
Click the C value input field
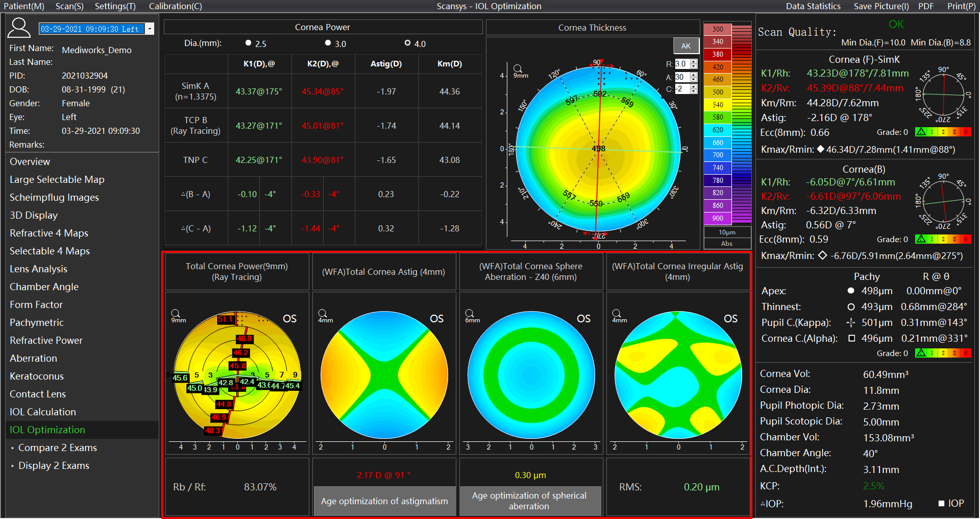(682, 88)
